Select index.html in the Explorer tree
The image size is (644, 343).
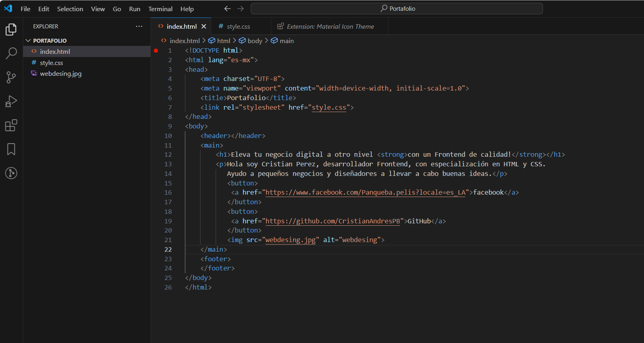87,51
